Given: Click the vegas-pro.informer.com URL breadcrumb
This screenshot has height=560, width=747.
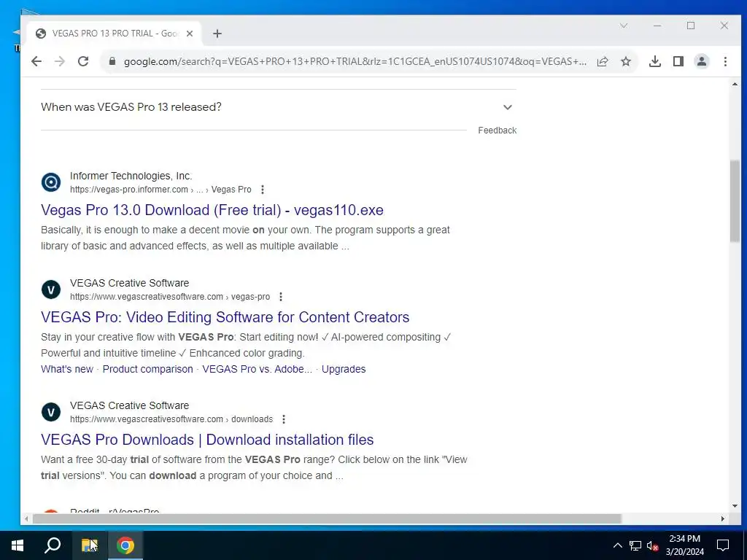Looking at the screenshot, I should coord(160,190).
